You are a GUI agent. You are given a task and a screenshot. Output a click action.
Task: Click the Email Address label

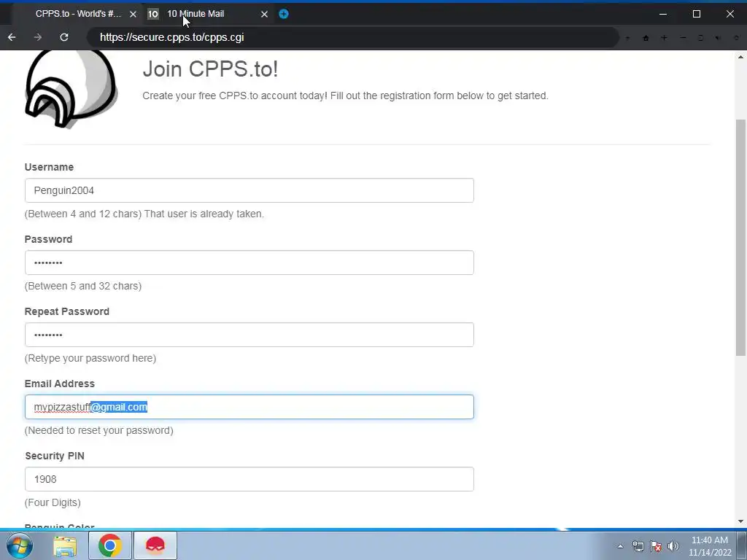pyautogui.click(x=60, y=384)
